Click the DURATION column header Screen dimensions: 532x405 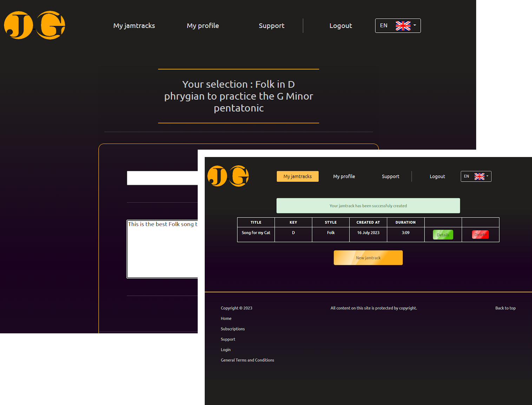coord(406,222)
